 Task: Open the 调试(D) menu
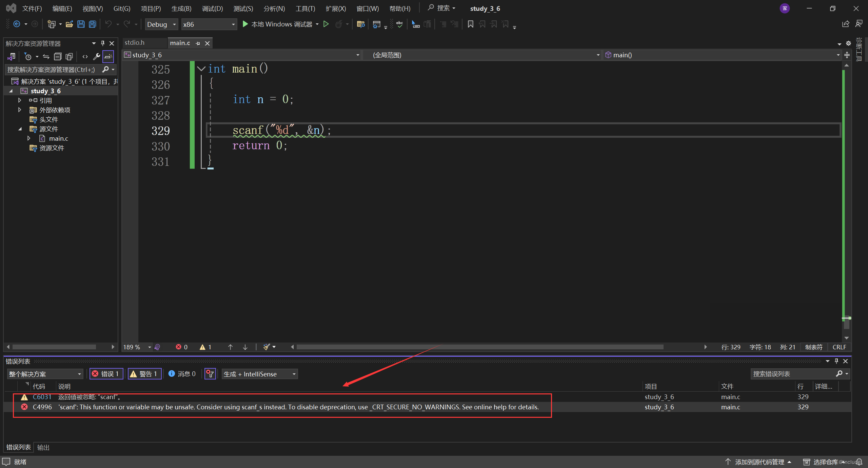click(212, 8)
